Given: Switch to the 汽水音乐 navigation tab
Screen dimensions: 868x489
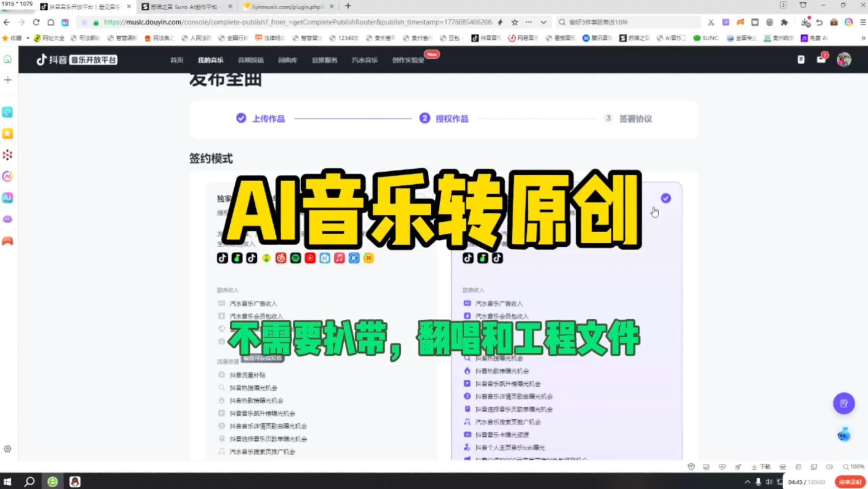Looking at the screenshot, I should coord(364,60).
